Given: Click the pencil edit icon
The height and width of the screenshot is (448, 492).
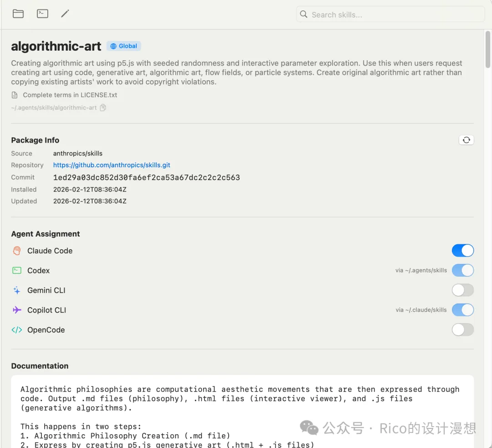Looking at the screenshot, I should (65, 14).
